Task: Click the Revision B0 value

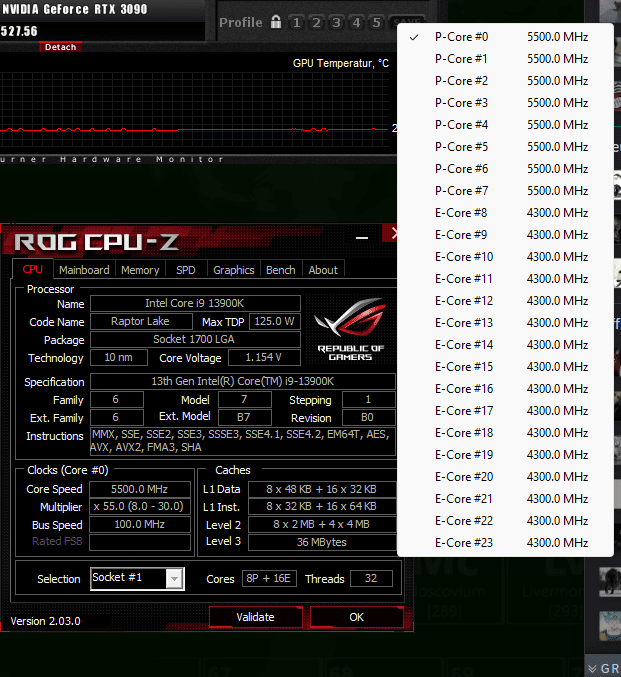Action: click(x=368, y=418)
